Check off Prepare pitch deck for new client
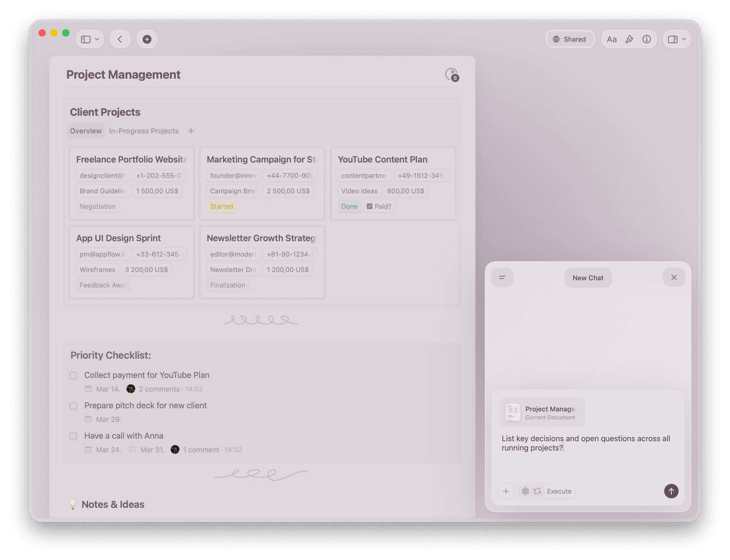This screenshot has height=560, width=730. 73,406
